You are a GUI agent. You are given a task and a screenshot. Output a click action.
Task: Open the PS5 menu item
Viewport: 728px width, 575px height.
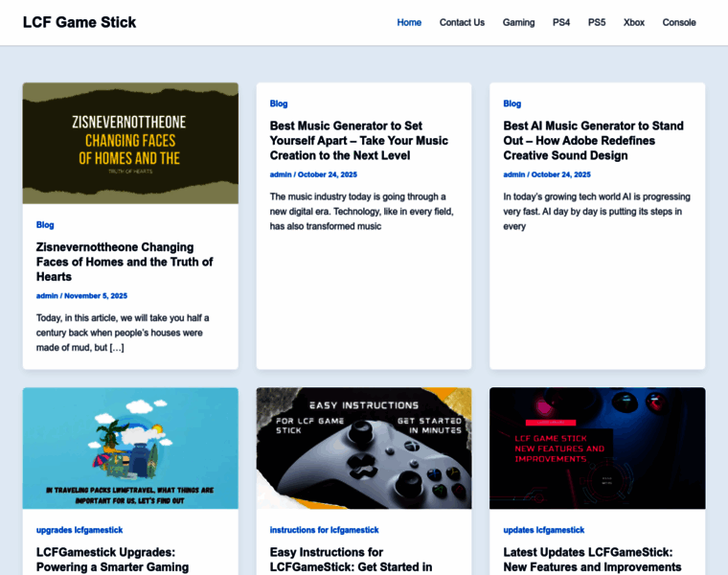click(x=597, y=22)
